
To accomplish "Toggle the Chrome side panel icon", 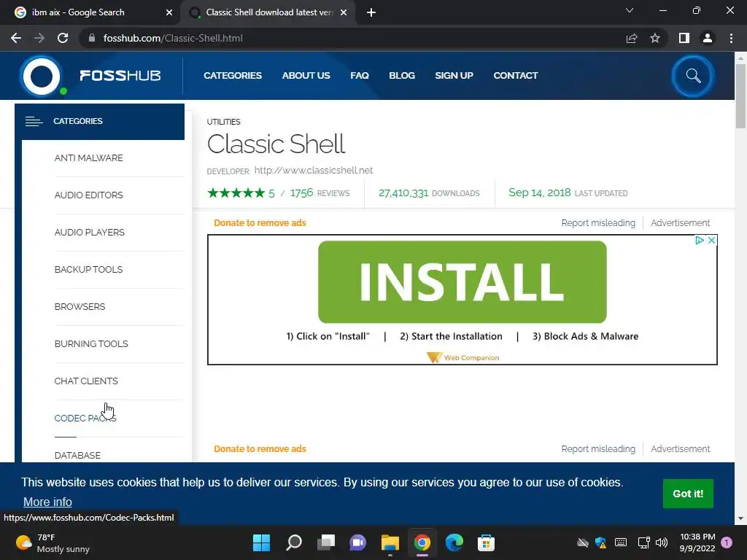I will pyautogui.click(x=684, y=38).
